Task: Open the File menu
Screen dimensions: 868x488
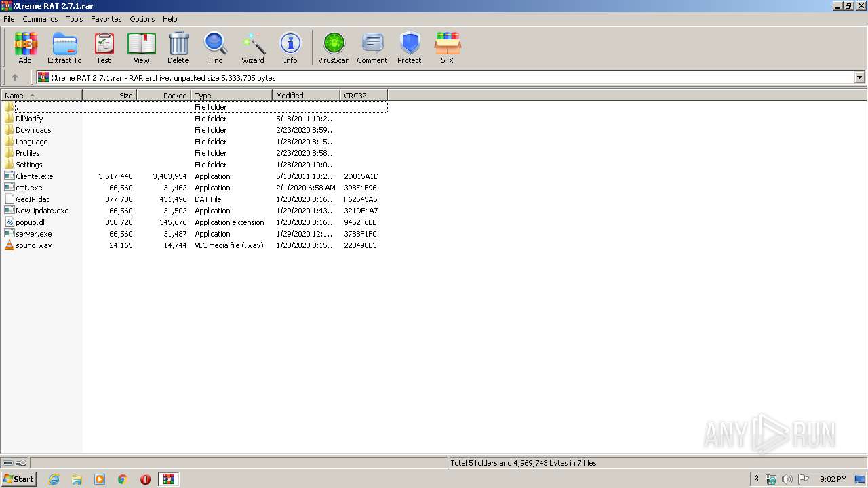Action: click(9, 19)
